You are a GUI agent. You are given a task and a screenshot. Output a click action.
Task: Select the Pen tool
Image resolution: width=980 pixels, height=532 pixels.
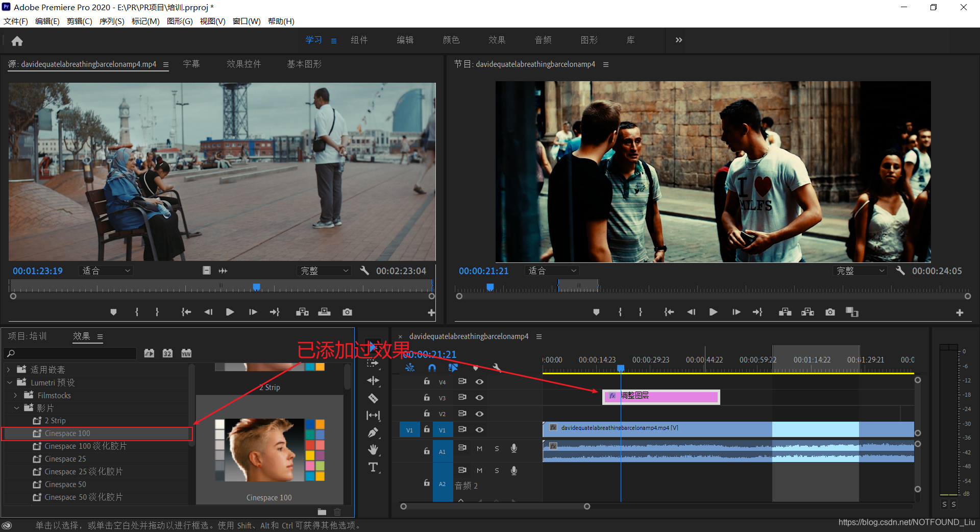(373, 433)
